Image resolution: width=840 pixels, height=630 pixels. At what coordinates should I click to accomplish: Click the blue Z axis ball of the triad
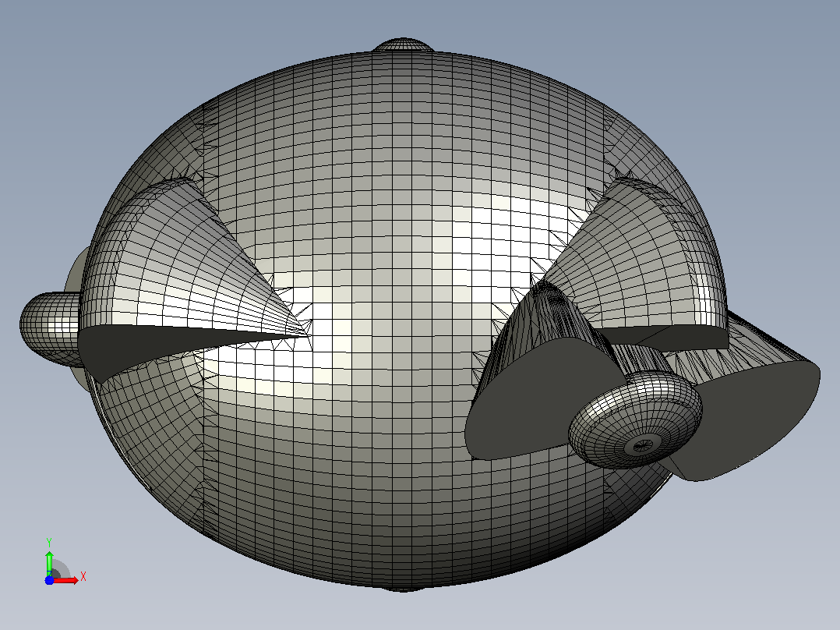(x=49, y=580)
